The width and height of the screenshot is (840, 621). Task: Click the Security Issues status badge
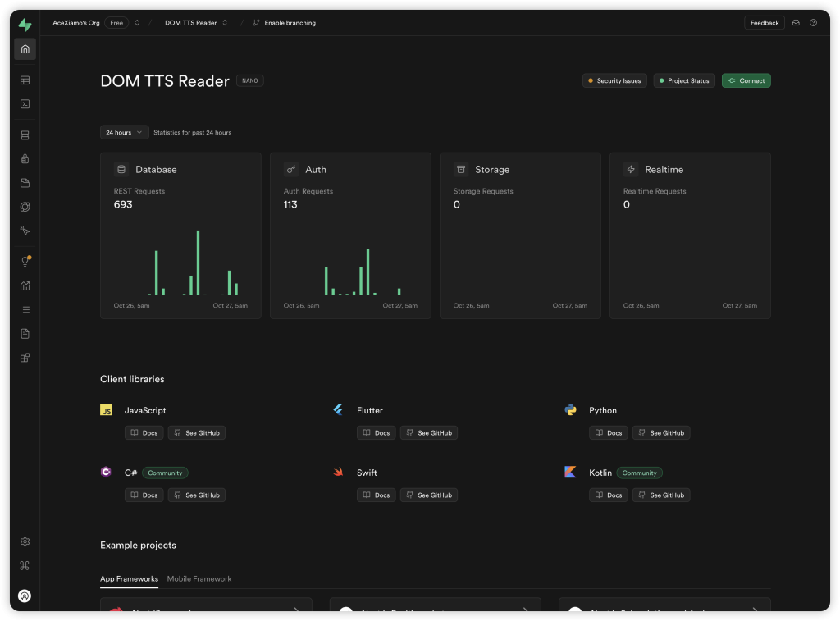pyautogui.click(x=614, y=80)
